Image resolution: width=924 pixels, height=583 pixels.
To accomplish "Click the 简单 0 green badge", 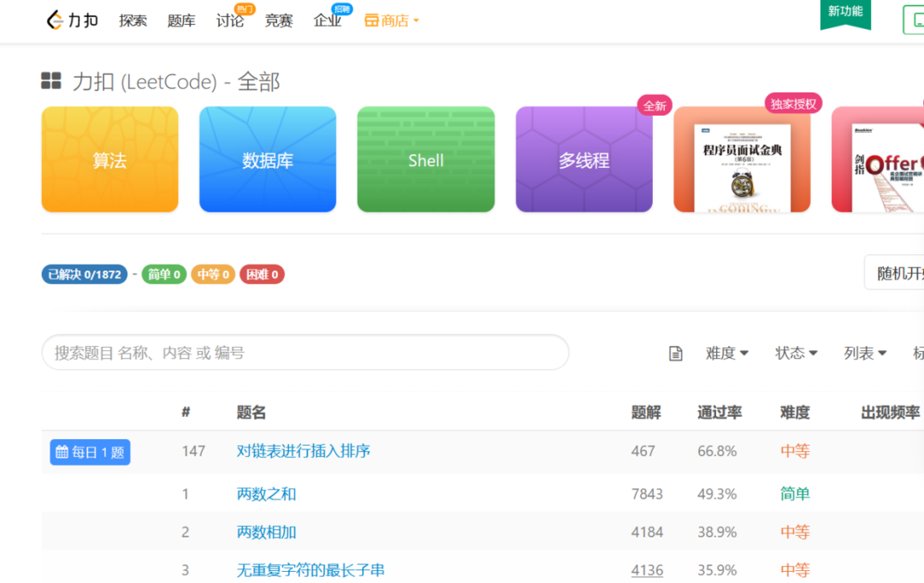I will point(163,274).
